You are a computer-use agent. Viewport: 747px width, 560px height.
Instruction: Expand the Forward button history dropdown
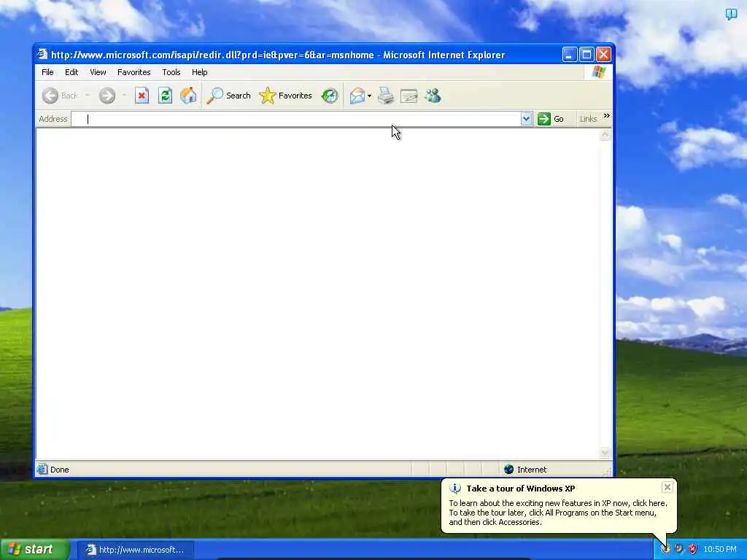124,96
